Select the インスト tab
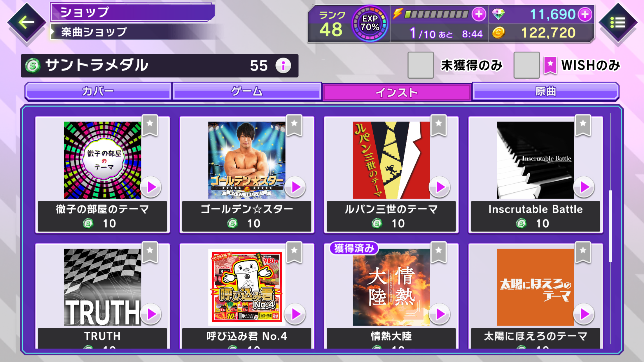Screen dimensions: 644x362 tap(397, 92)
